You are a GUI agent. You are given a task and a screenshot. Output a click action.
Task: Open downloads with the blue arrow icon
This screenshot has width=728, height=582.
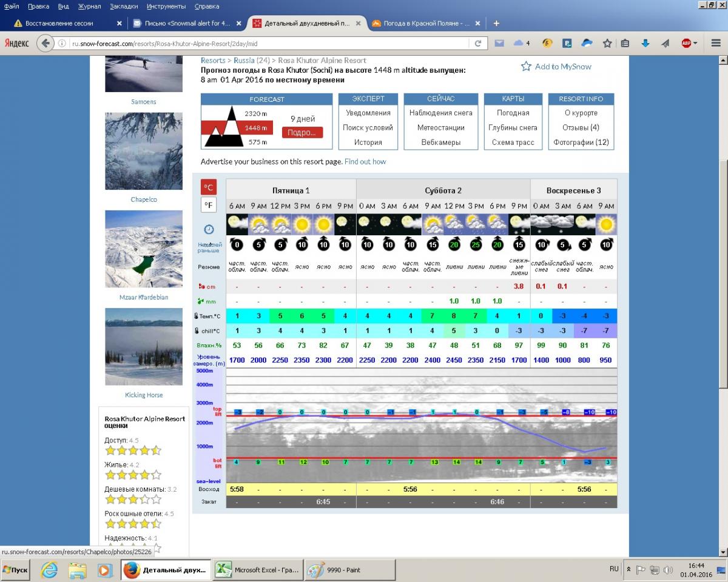tap(645, 43)
